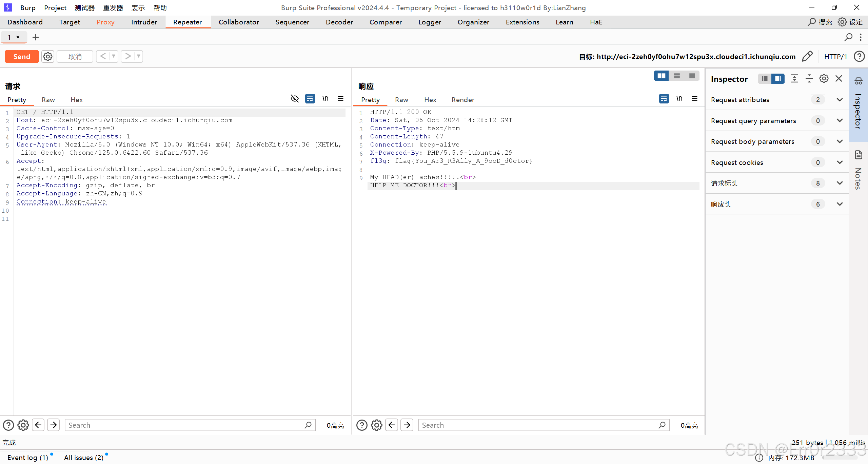Open the response panel hamburger menu icon
The height and width of the screenshot is (464, 868).
pos(694,99)
